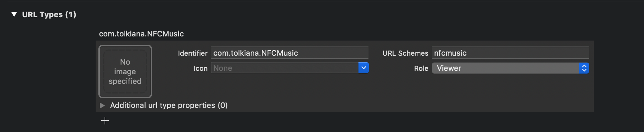Click the None placeholder in Icon field

pyautogui.click(x=223, y=68)
